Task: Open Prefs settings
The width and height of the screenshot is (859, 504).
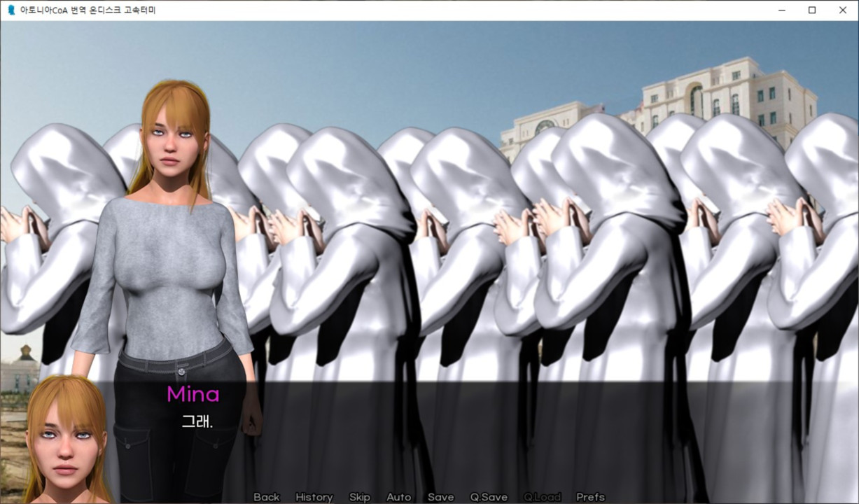Action: click(x=590, y=497)
